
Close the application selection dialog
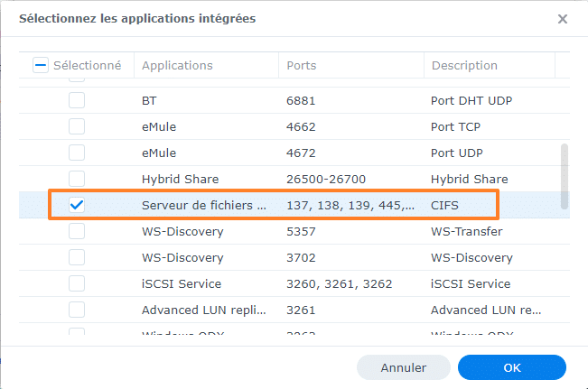pos(563,19)
